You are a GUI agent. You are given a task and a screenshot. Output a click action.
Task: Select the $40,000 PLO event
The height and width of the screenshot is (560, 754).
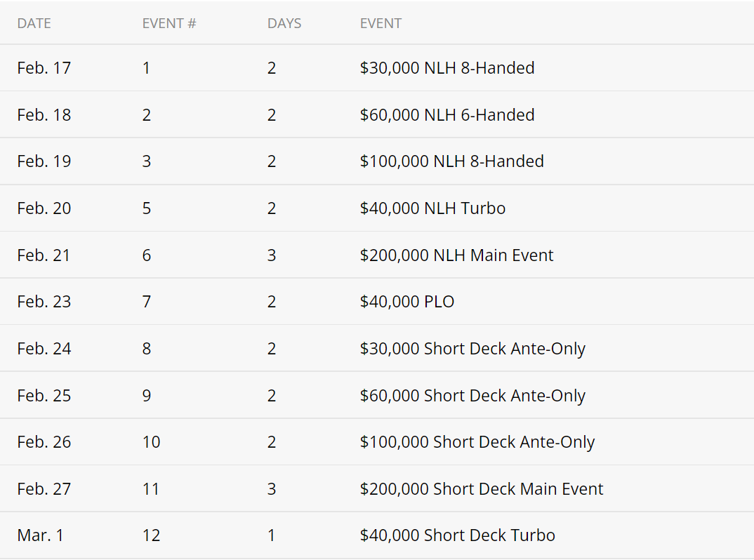coord(407,302)
